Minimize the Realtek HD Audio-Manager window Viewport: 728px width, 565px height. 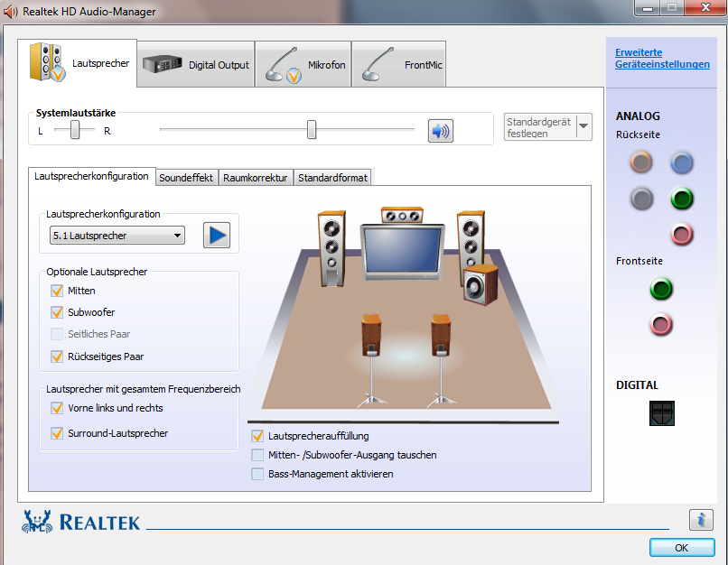click(x=648, y=7)
